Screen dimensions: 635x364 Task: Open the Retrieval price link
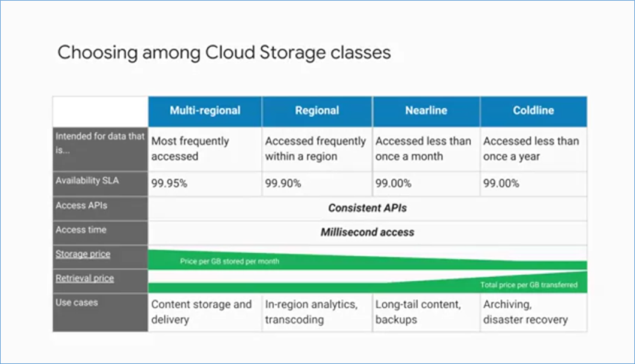[x=84, y=278]
